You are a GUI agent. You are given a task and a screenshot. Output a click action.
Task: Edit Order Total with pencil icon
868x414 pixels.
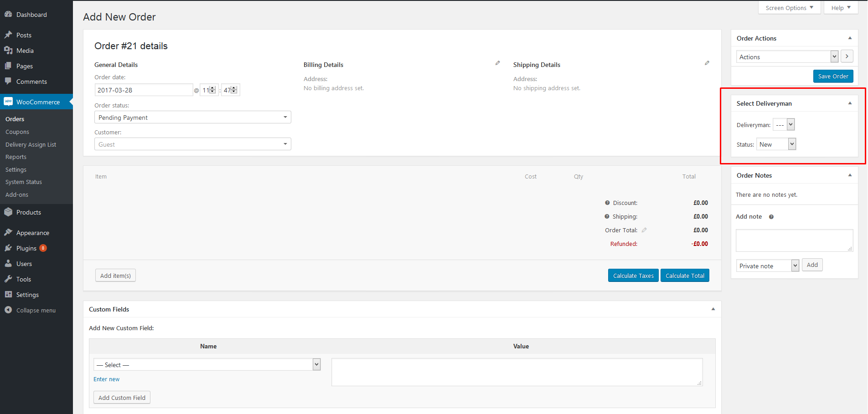click(x=644, y=230)
